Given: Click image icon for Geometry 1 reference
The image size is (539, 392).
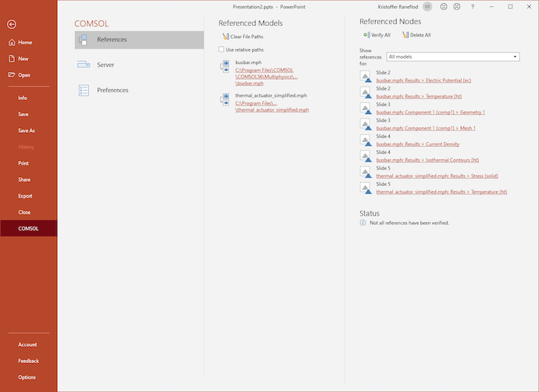Looking at the screenshot, I should click(366, 109).
